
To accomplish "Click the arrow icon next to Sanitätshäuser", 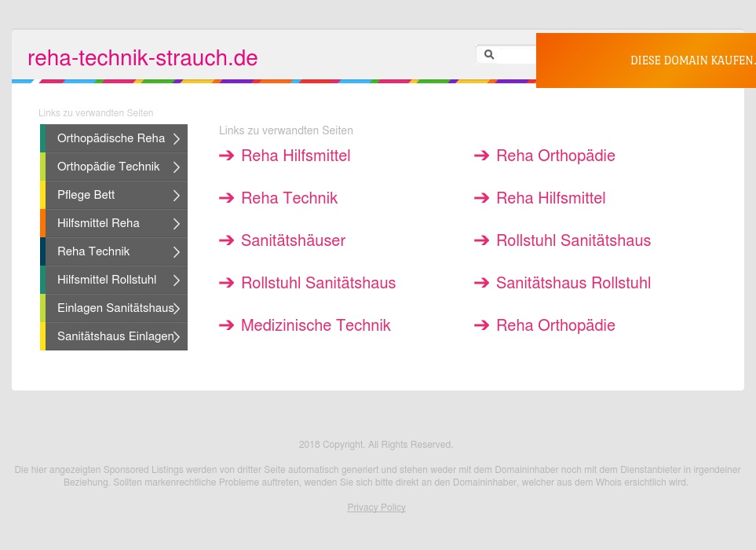I will [227, 240].
